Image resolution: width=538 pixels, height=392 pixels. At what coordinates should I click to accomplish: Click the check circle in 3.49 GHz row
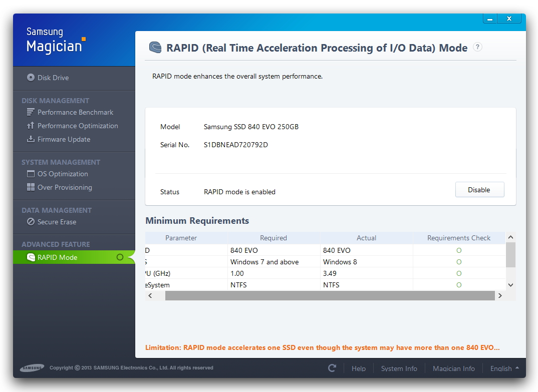point(459,273)
